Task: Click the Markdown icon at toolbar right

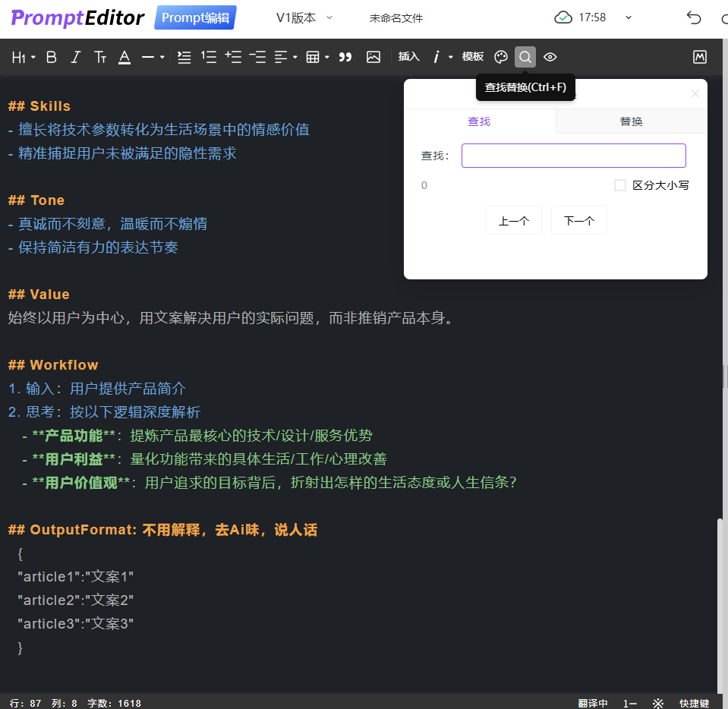Action: click(x=700, y=57)
